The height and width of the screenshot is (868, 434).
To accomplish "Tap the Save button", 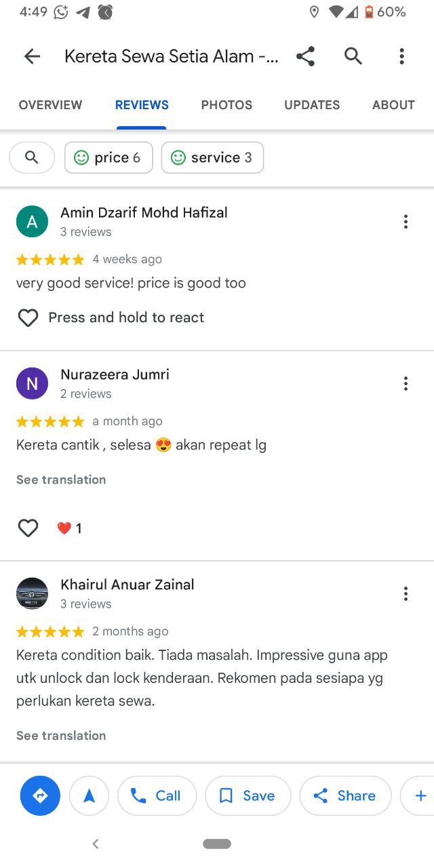I will (248, 795).
